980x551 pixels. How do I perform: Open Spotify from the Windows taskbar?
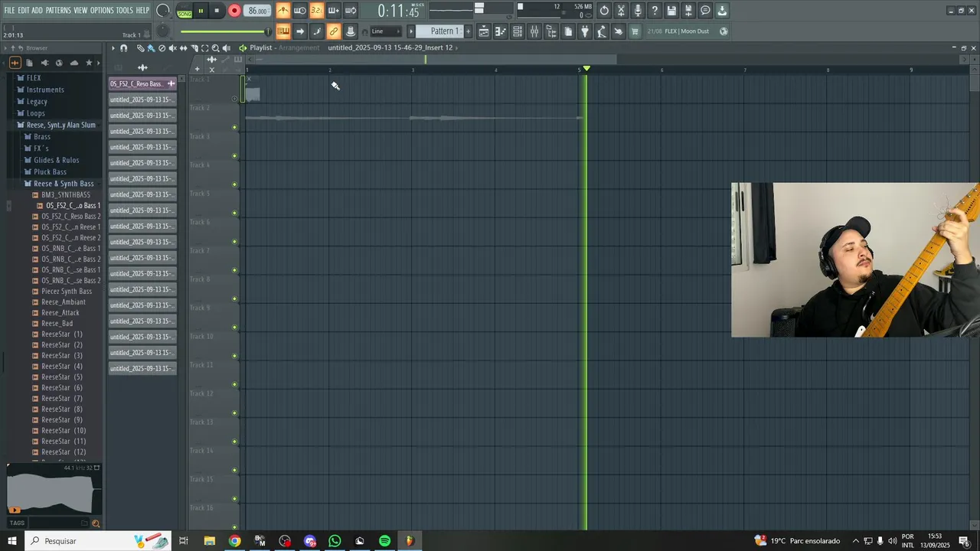[384, 541]
